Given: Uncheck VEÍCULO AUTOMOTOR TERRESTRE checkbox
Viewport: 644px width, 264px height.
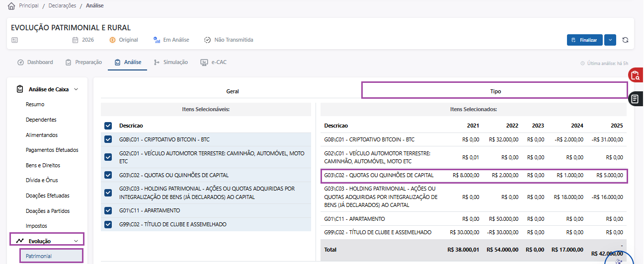Looking at the screenshot, I should point(108,157).
